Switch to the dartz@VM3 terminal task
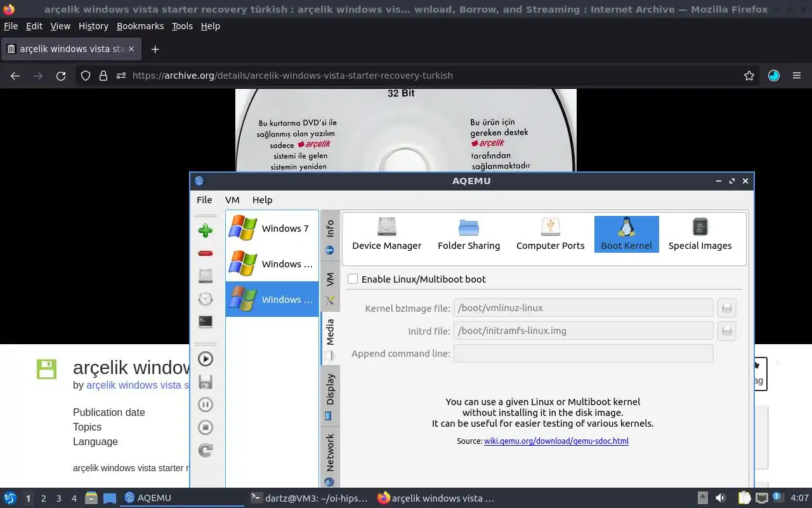 click(309, 498)
